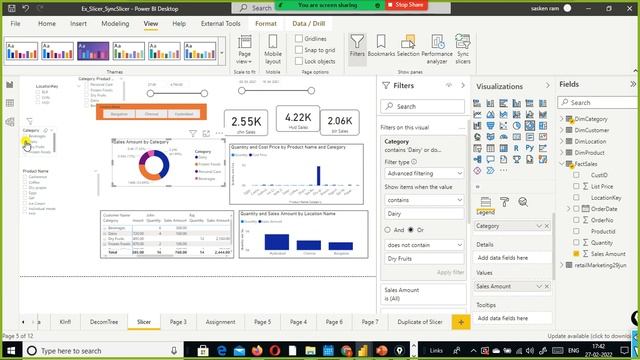
Task: Check the Quantity field
Action: pyautogui.click(x=576, y=242)
